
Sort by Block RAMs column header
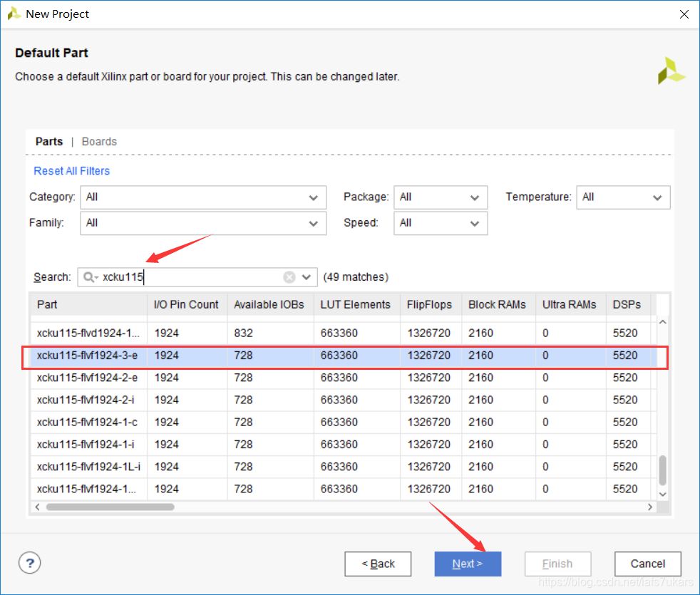499,304
